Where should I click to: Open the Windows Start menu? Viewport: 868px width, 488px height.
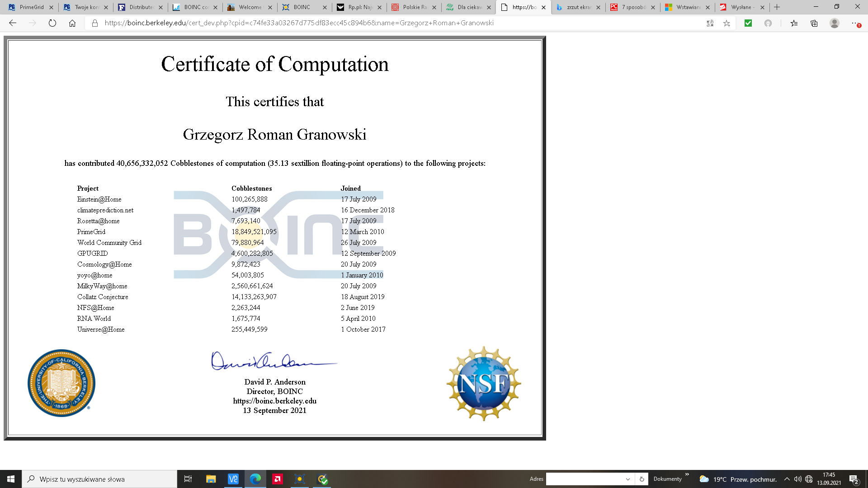point(11,479)
